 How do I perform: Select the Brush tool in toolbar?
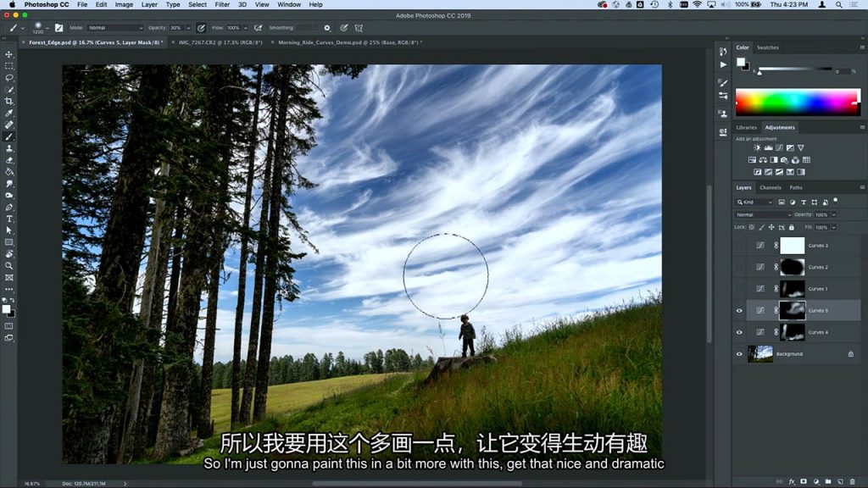coord(8,136)
